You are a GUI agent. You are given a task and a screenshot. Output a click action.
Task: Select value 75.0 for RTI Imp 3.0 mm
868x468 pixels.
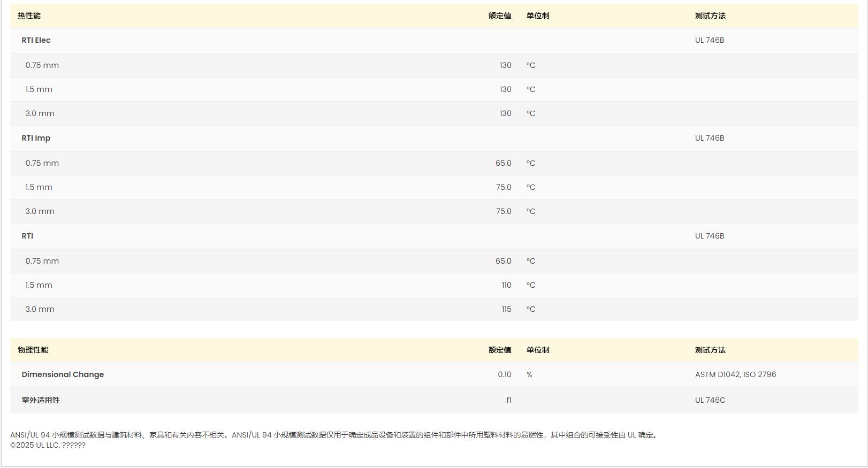tap(503, 211)
